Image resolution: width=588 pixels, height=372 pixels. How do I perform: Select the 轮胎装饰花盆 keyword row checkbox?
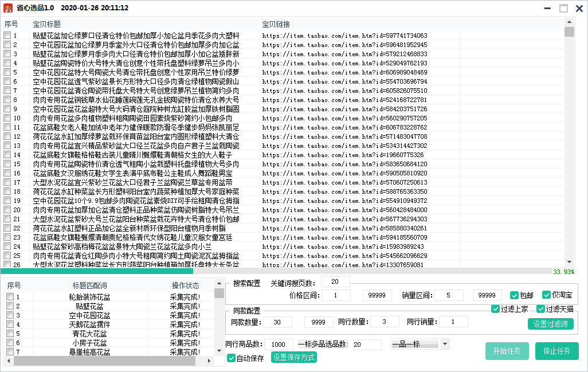(10, 297)
